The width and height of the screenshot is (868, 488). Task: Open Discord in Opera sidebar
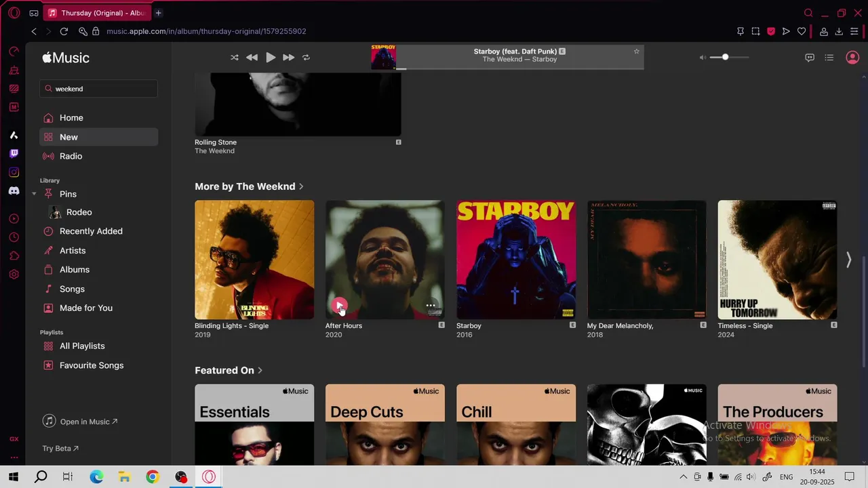click(14, 191)
